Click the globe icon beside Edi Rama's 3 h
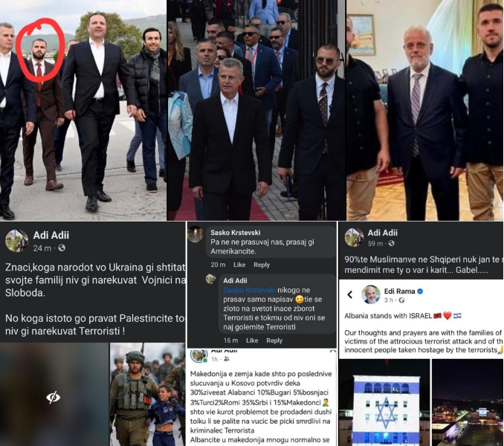 [401, 300]
